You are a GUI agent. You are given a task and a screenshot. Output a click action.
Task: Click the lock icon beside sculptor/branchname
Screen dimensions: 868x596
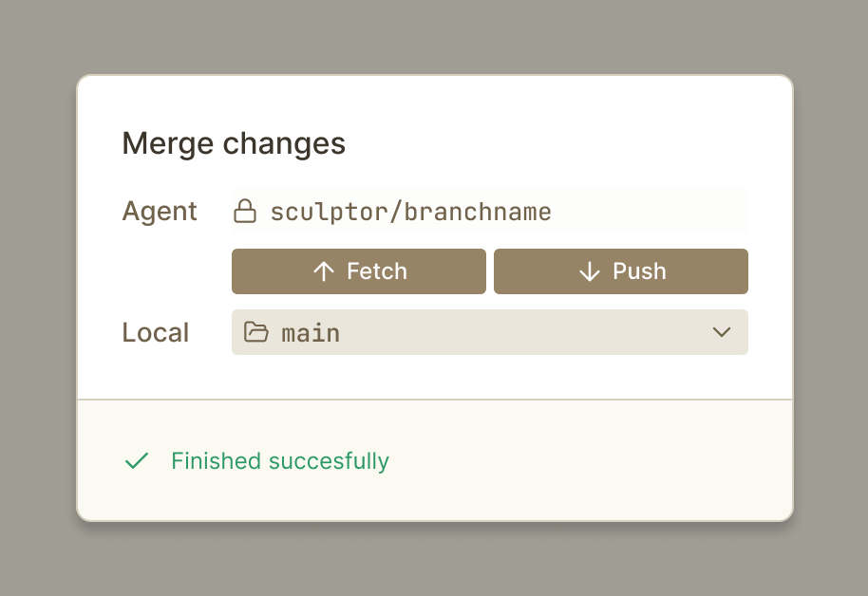(245, 211)
